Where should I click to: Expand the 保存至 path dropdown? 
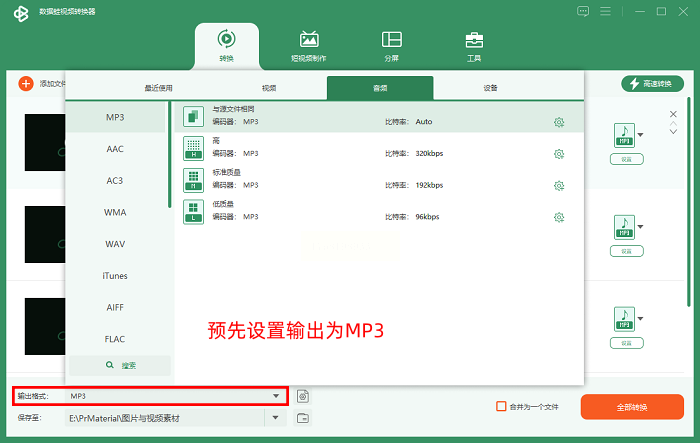[x=276, y=417]
